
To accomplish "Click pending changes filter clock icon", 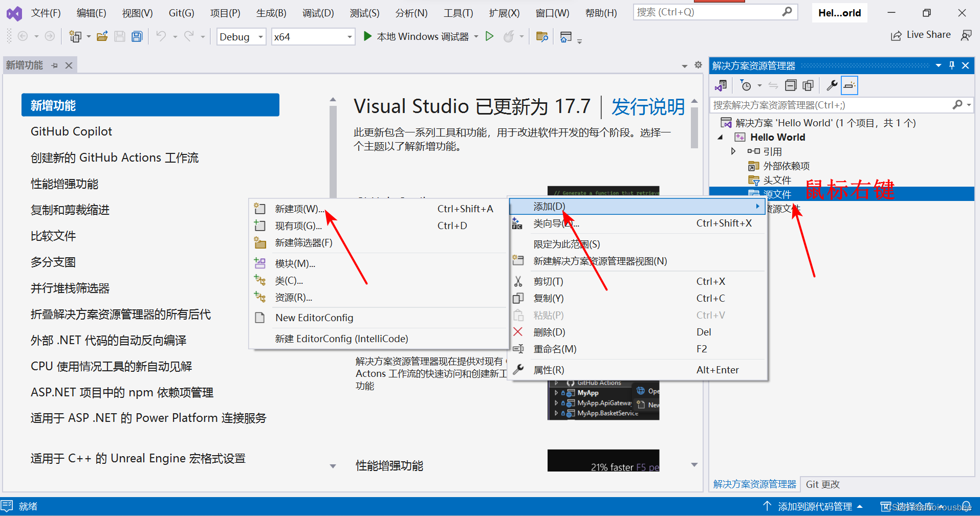I will (x=746, y=85).
